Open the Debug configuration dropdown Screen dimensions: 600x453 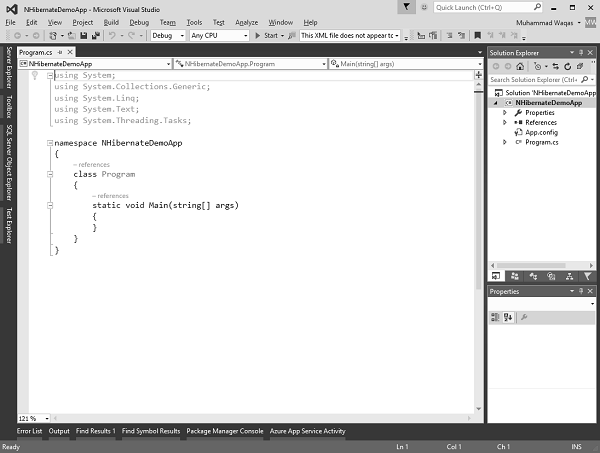pyautogui.click(x=168, y=36)
